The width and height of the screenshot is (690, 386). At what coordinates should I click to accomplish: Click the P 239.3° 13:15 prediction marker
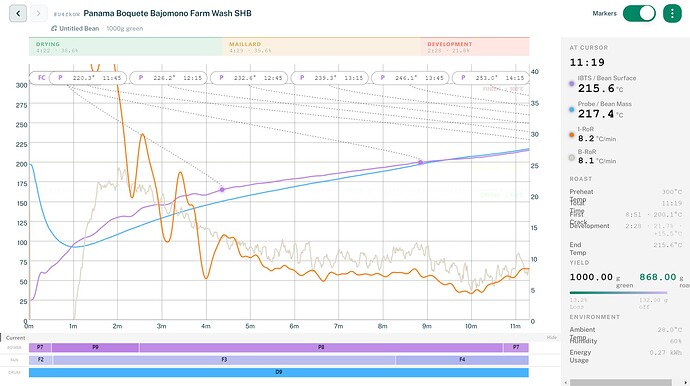[330, 78]
